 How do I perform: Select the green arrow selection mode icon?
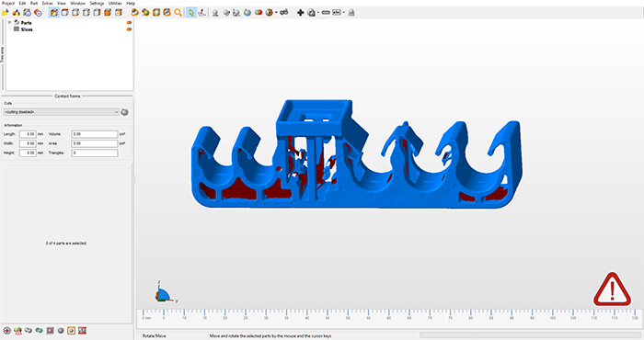pos(191,13)
